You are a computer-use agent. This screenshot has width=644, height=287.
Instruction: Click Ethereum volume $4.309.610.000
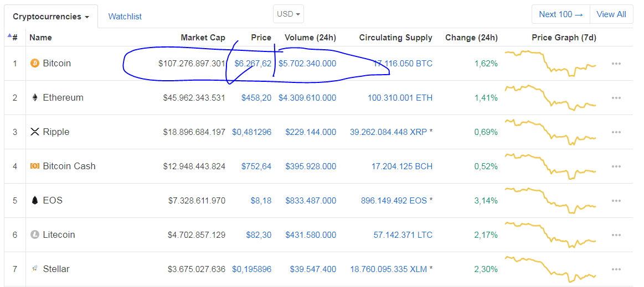tap(307, 97)
